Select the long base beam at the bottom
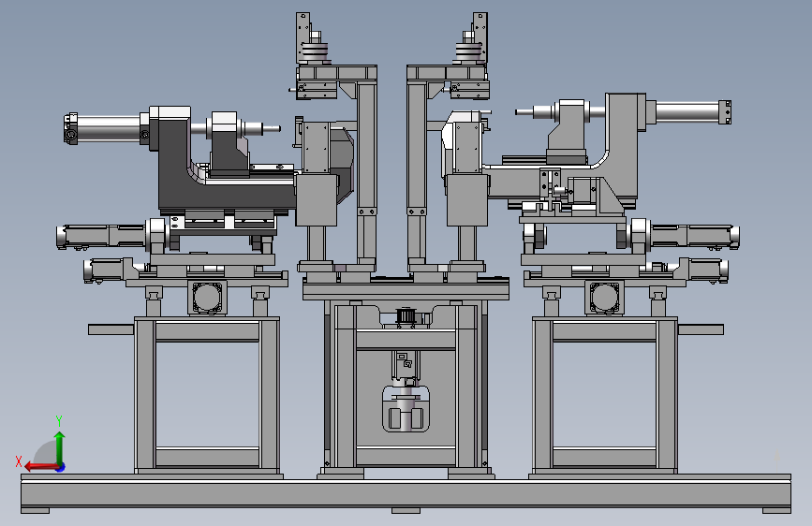 coord(406,493)
